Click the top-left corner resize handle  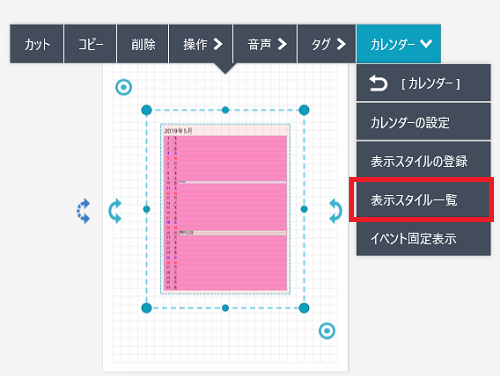(147, 110)
